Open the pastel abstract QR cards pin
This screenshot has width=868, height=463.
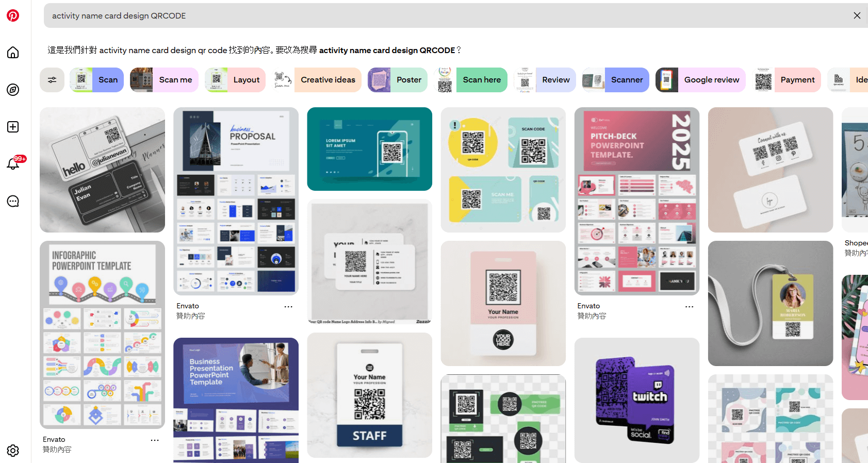770,419
